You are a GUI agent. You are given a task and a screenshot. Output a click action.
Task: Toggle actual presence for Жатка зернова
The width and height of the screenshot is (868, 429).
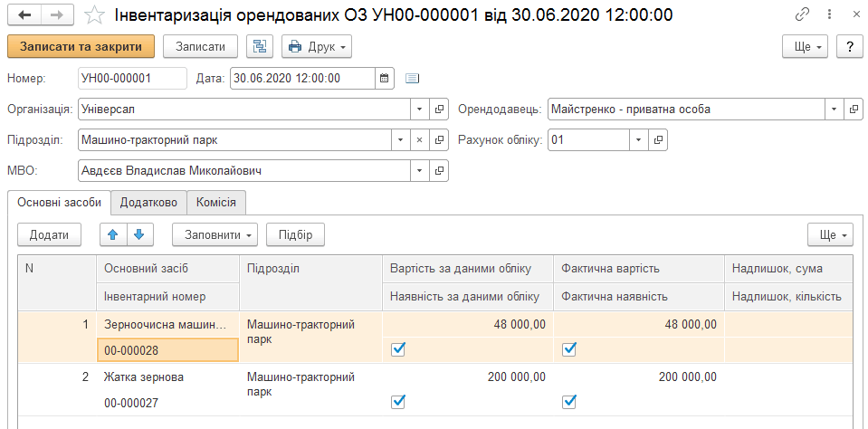coord(569,401)
